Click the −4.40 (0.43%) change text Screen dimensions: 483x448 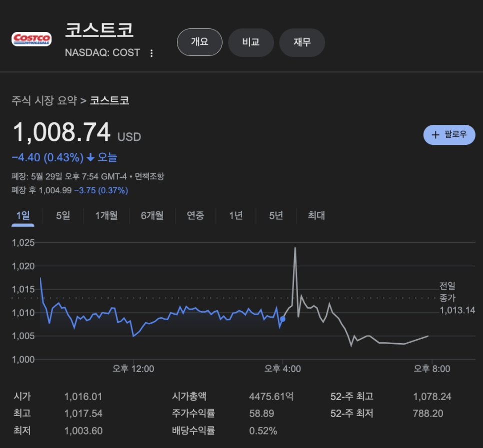click(47, 157)
